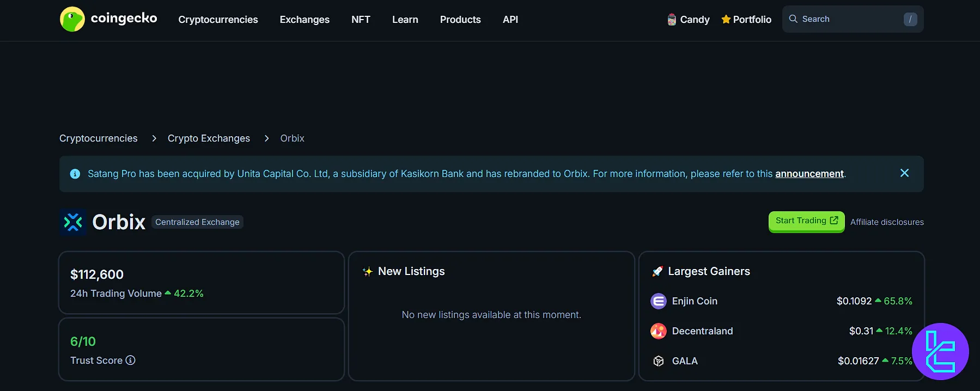Open GALA gainer entry
Screen dimensions: 980x391
(685, 361)
